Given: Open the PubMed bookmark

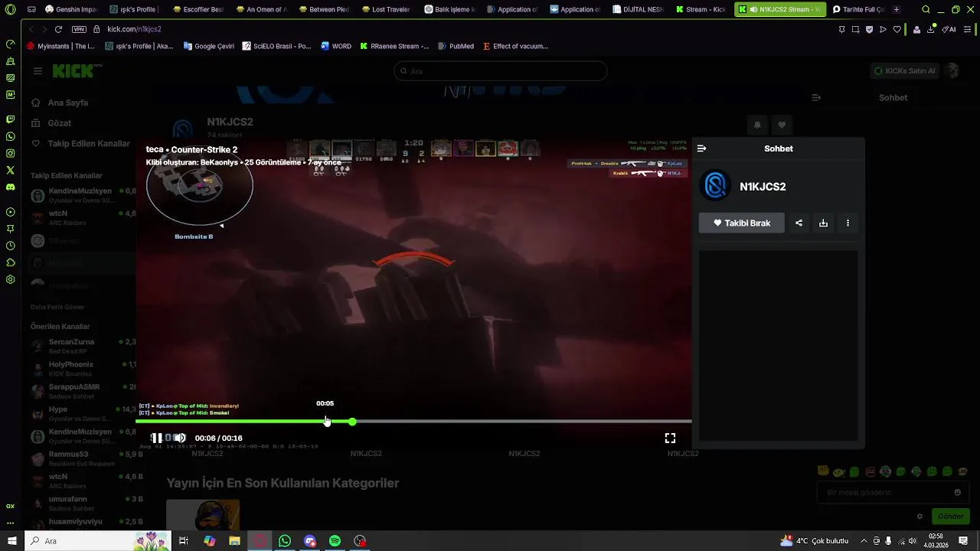Looking at the screenshot, I should click(x=456, y=46).
